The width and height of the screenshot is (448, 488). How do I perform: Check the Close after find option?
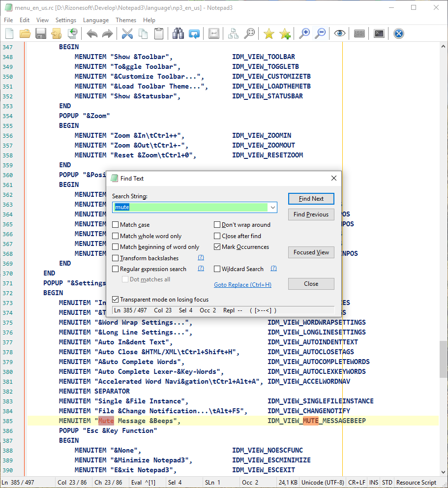point(217,236)
